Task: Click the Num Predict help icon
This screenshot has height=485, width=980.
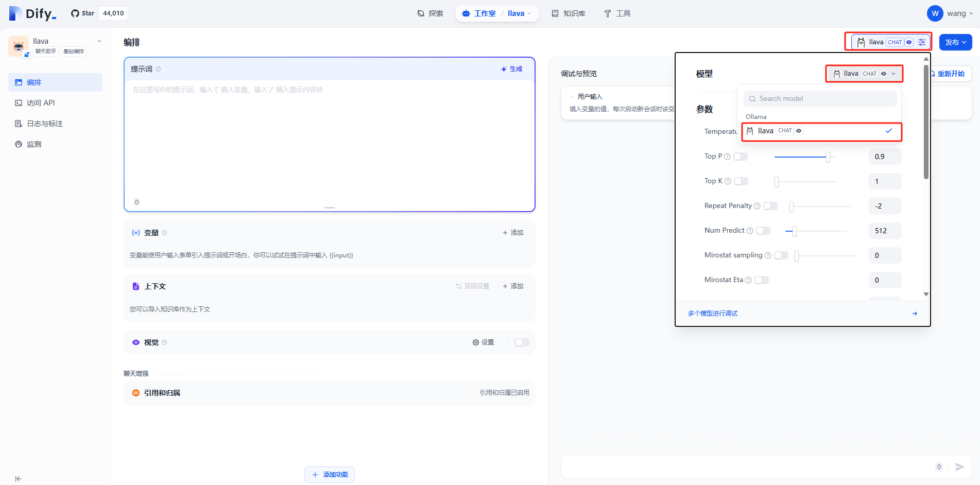Action: pos(750,231)
